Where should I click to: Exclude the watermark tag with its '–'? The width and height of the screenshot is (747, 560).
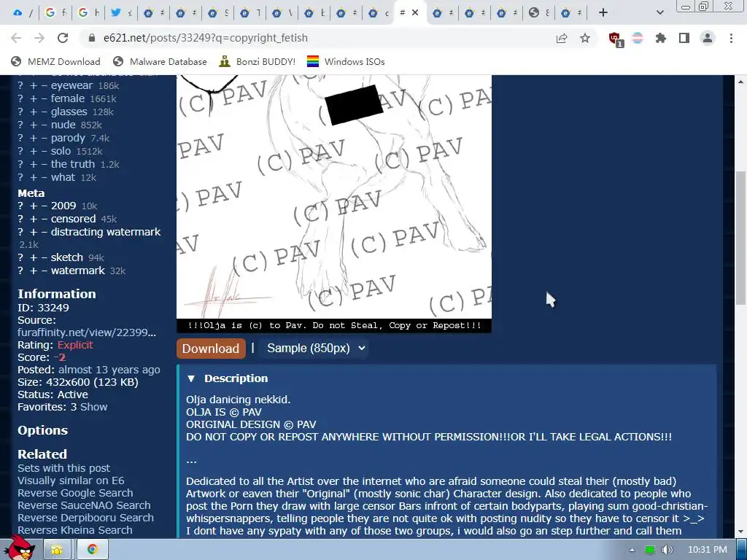[44, 271]
